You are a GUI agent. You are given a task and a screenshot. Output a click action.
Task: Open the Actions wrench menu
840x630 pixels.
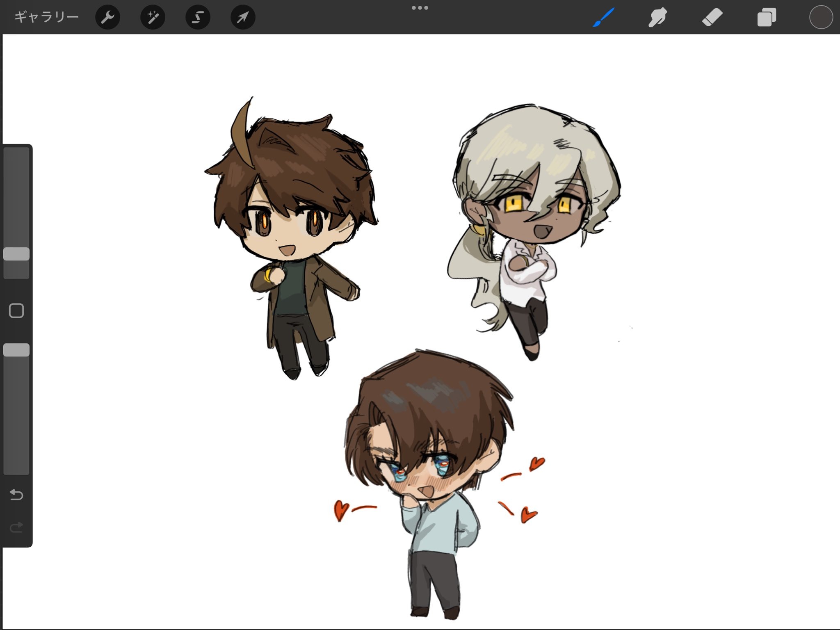(x=107, y=17)
